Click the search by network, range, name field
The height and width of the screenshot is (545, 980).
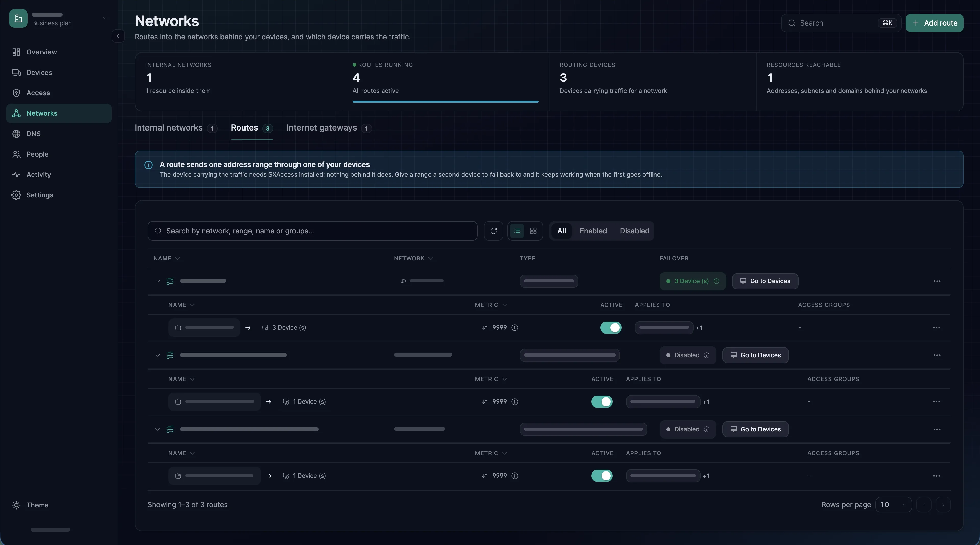point(312,231)
